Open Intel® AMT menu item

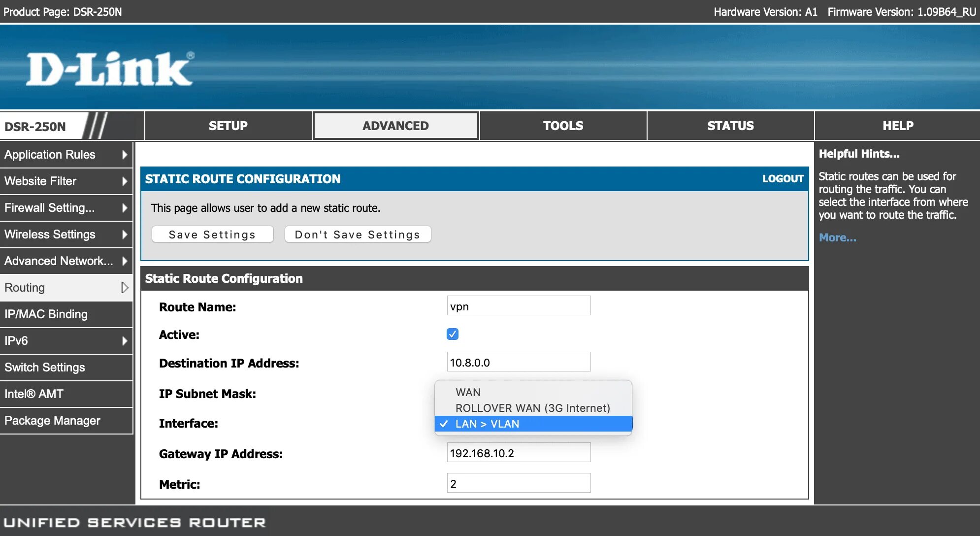[x=66, y=394]
